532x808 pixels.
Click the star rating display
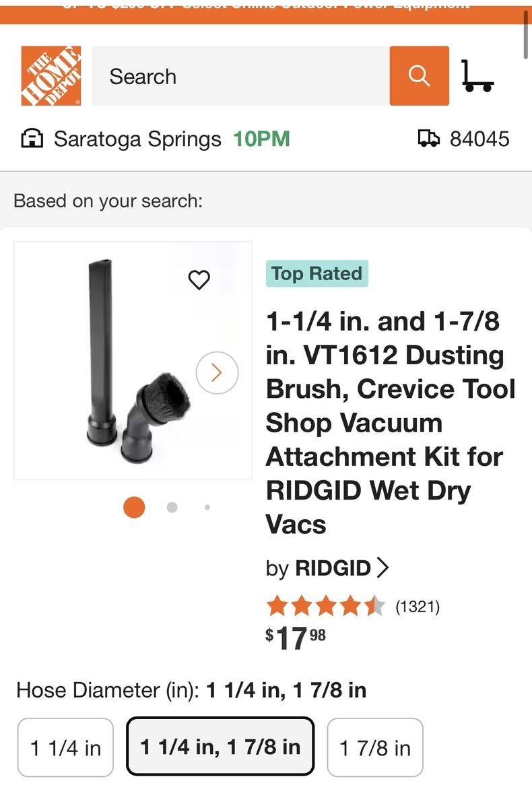pyautogui.click(x=325, y=607)
